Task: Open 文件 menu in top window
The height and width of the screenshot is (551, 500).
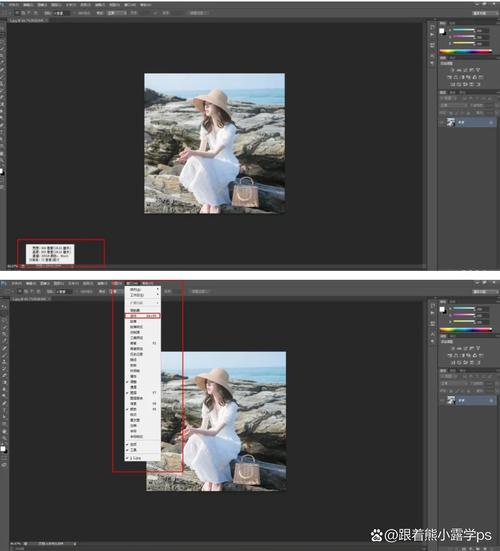Action: coord(14,5)
